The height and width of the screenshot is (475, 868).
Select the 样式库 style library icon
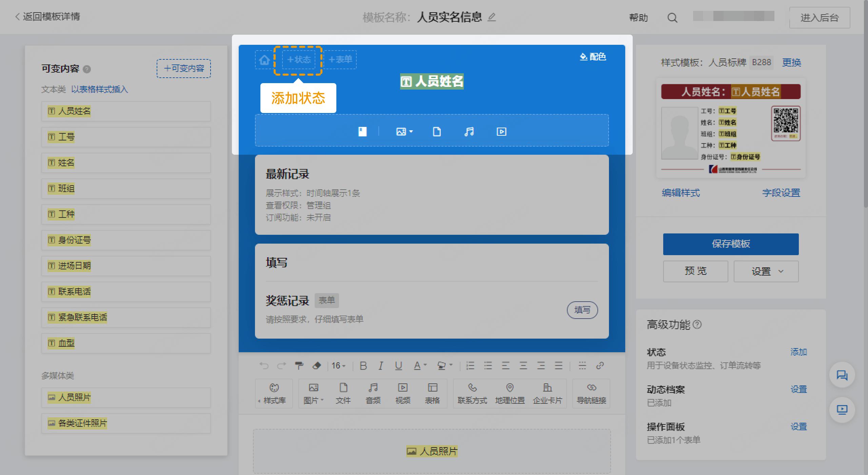[x=274, y=394]
